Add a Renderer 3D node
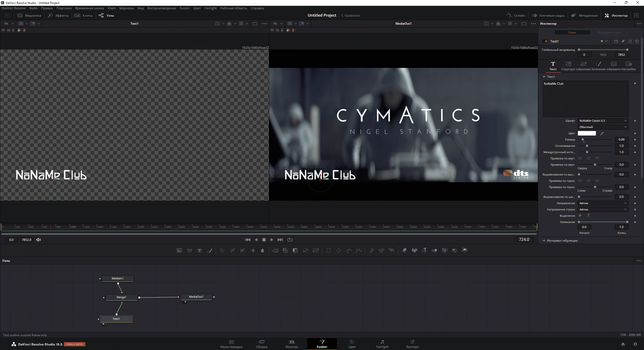Screen dimensions: 644x350 coord(465,250)
